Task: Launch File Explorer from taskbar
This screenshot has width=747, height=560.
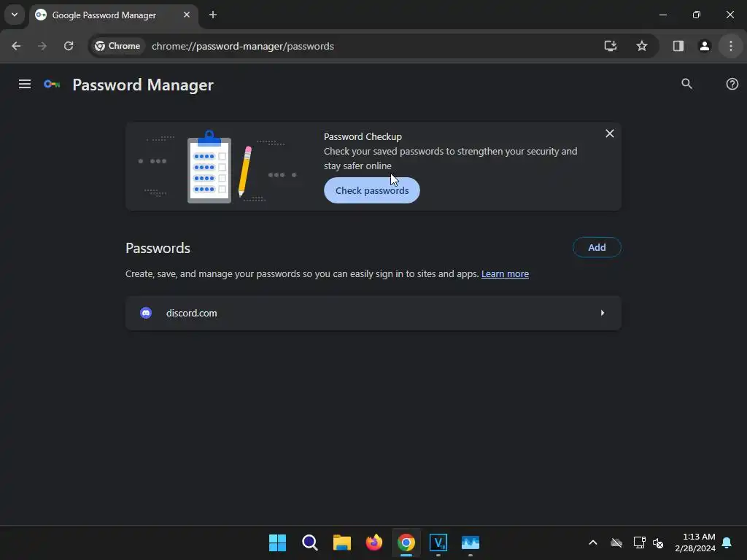Action: pos(341,542)
